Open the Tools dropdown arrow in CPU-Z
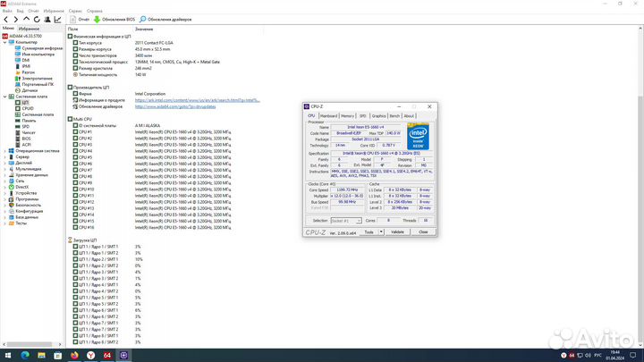This screenshot has width=644, height=362. tap(380, 232)
